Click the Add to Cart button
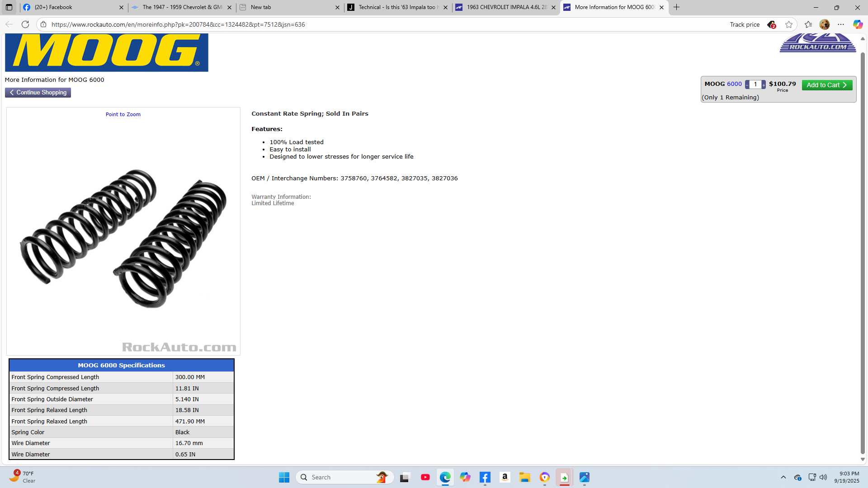 pyautogui.click(x=827, y=85)
